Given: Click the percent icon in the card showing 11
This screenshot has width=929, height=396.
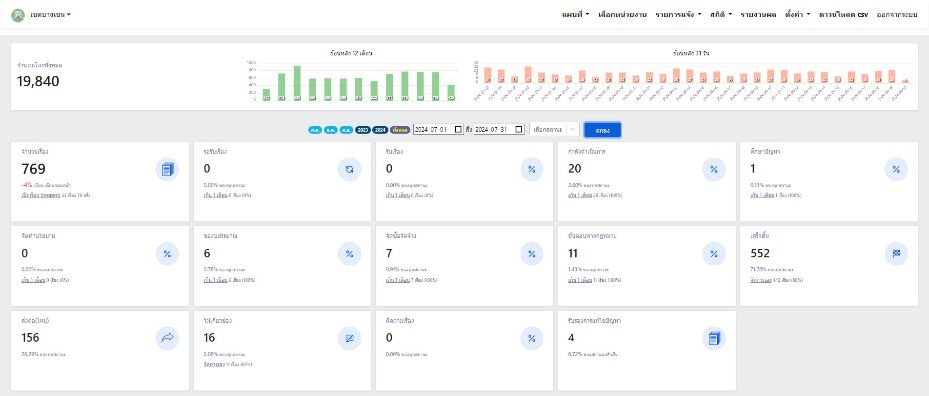Looking at the screenshot, I should [714, 254].
